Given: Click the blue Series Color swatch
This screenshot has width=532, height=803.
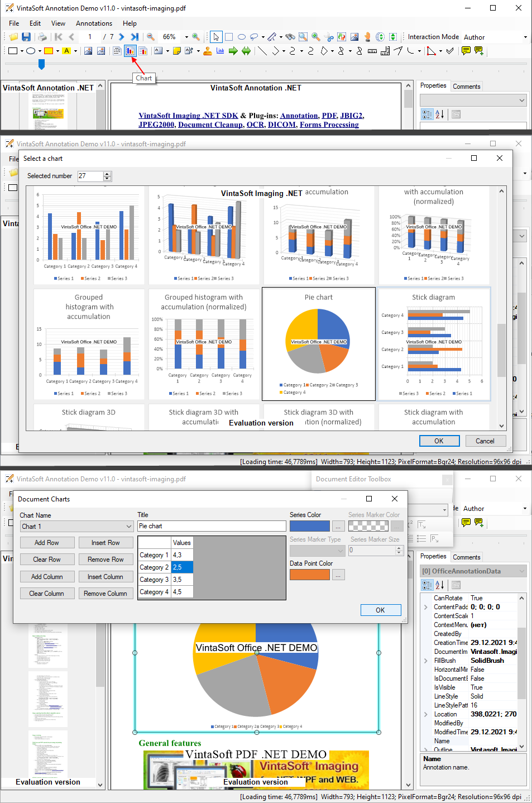Looking at the screenshot, I should [310, 526].
